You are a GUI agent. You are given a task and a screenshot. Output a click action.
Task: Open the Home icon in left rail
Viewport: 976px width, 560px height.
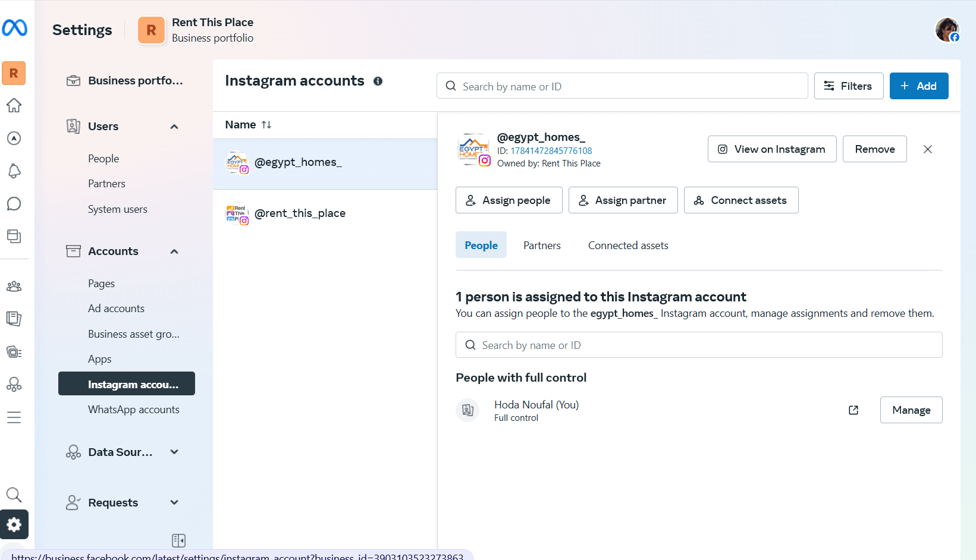point(14,105)
